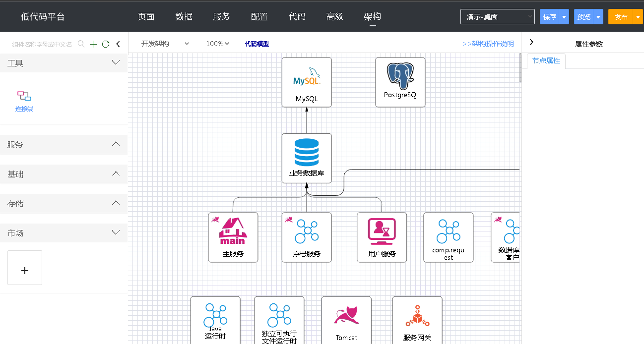Select the PostgreSQL elephant node
The image size is (644, 344).
(400, 82)
